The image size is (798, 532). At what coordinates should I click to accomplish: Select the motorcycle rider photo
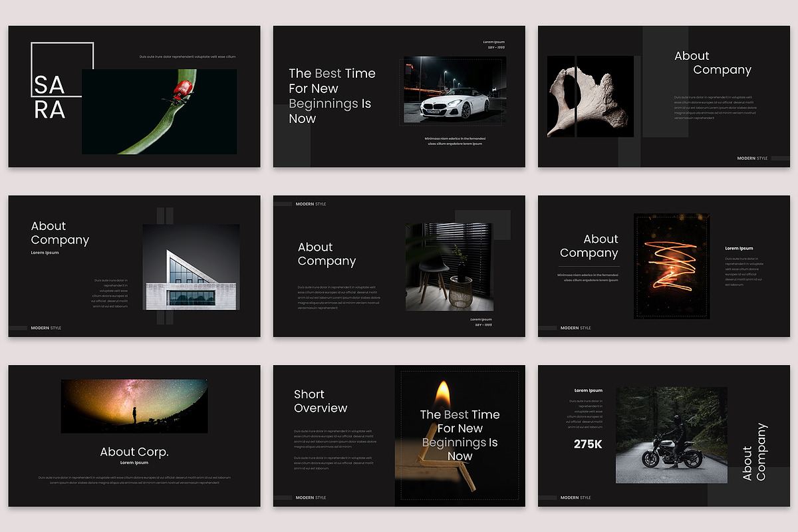pyautogui.click(x=672, y=435)
